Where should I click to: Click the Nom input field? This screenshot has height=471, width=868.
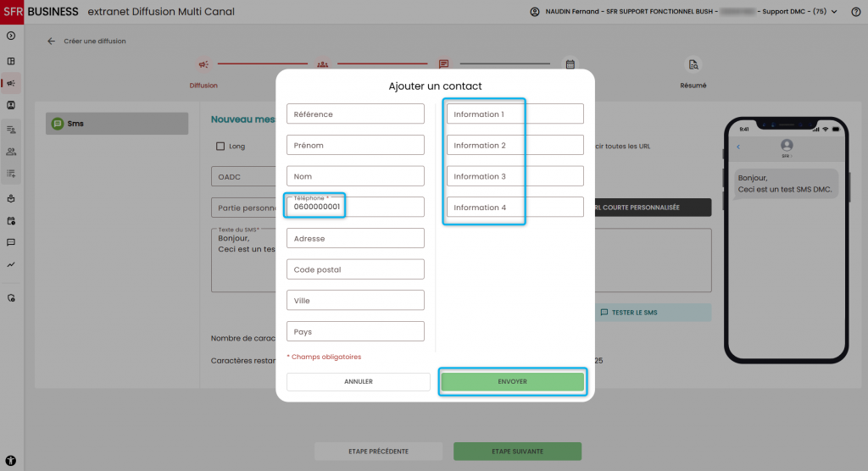(x=355, y=175)
